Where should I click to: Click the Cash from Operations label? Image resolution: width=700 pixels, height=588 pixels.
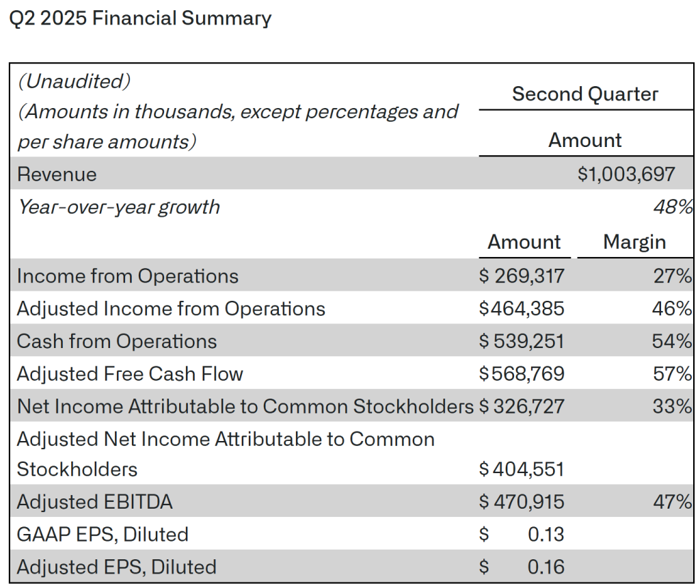click(117, 341)
